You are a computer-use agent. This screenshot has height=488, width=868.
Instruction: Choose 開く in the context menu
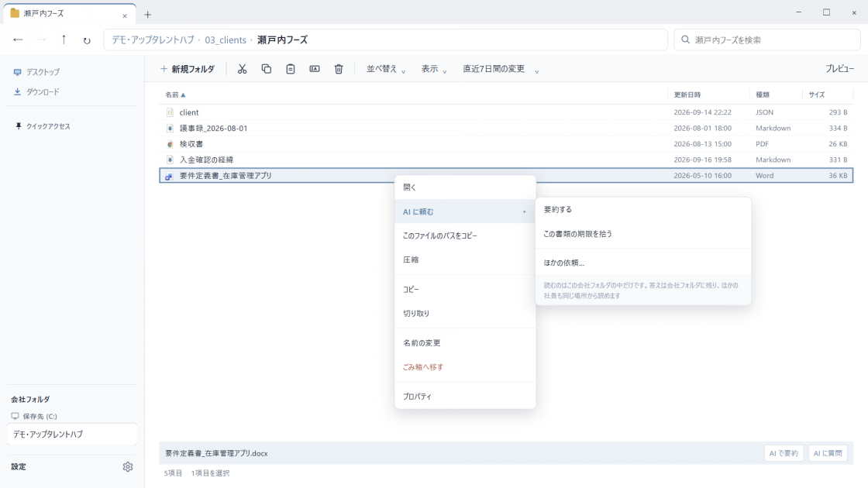click(465, 187)
